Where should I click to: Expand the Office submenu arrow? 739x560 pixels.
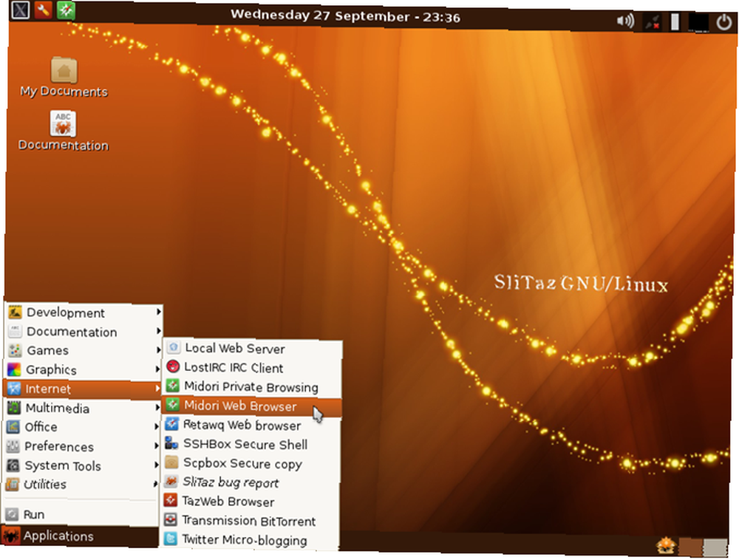[157, 426]
